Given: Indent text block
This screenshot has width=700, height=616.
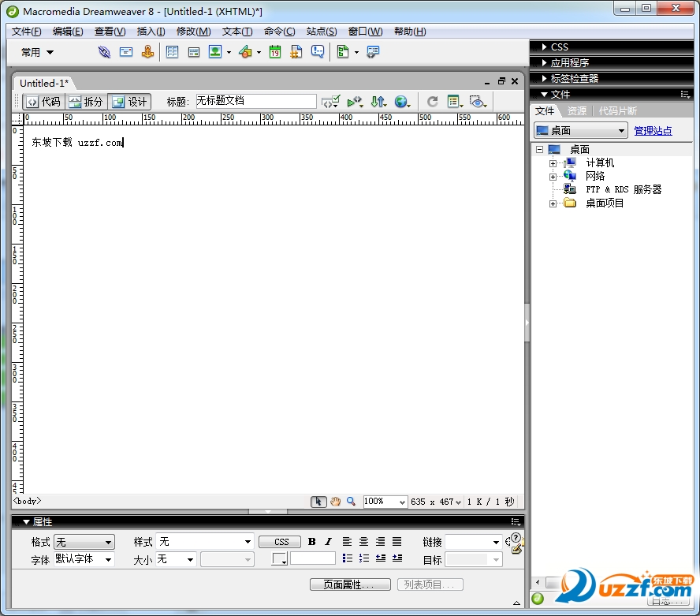Looking at the screenshot, I should point(397,558).
